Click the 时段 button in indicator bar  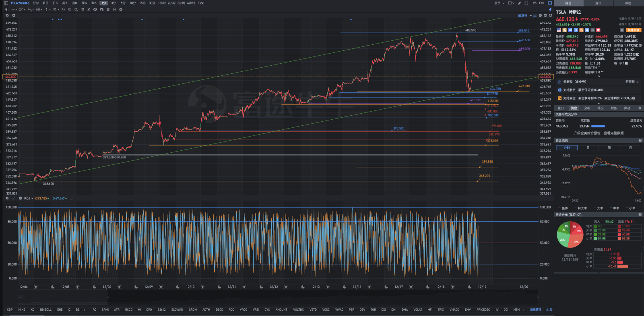(549, 310)
